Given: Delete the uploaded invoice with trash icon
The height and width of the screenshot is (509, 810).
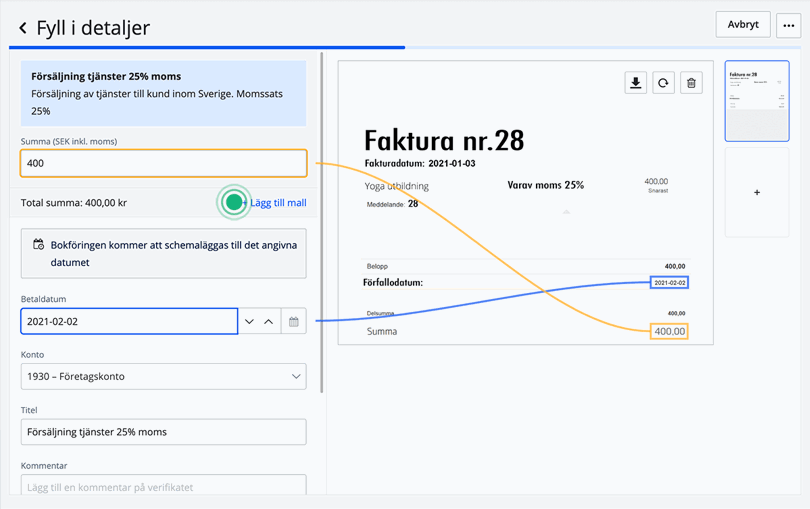Looking at the screenshot, I should [691, 83].
